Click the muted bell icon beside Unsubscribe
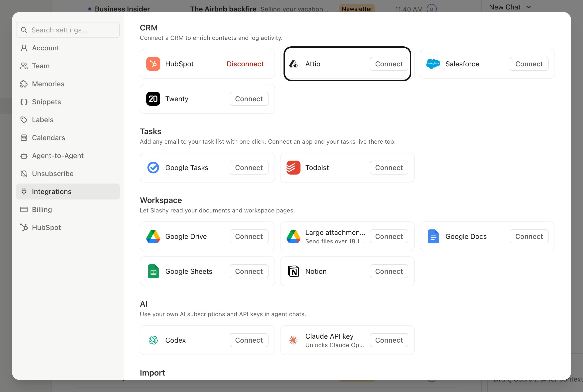The width and height of the screenshot is (583, 392). pyautogui.click(x=24, y=174)
